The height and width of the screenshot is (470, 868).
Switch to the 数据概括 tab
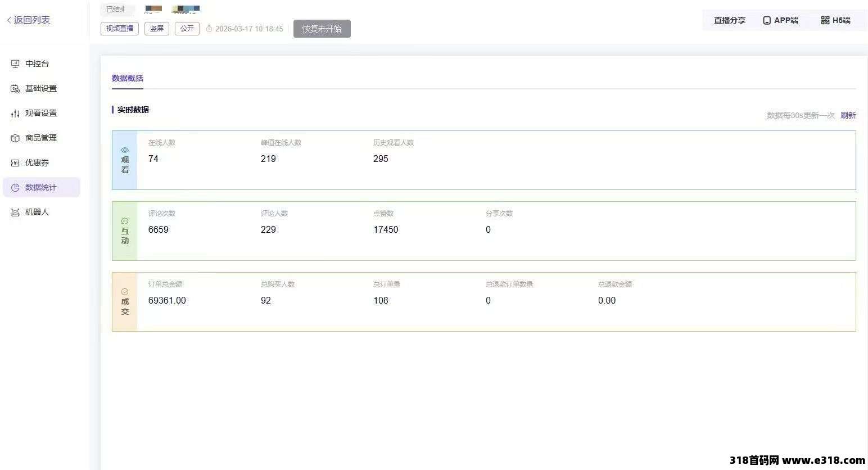click(x=128, y=78)
